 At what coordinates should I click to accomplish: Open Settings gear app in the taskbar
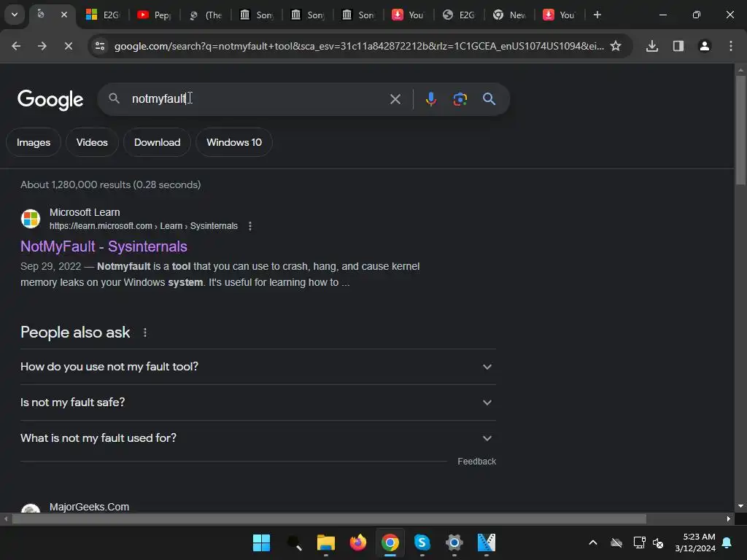click(454, 542)
